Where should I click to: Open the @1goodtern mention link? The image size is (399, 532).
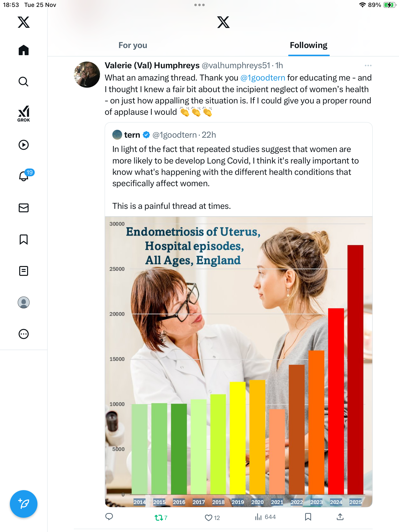click(263, 78)
